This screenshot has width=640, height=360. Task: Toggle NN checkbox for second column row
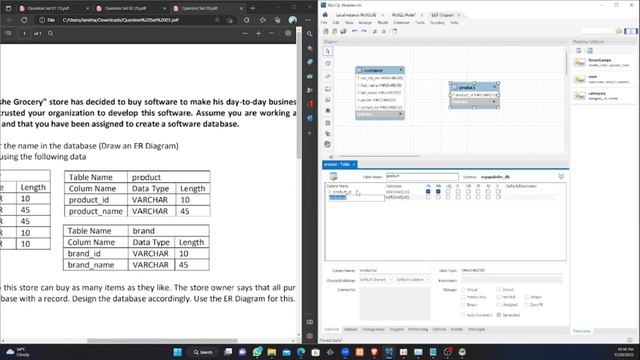pyautogui.click(x=438, y=197)
